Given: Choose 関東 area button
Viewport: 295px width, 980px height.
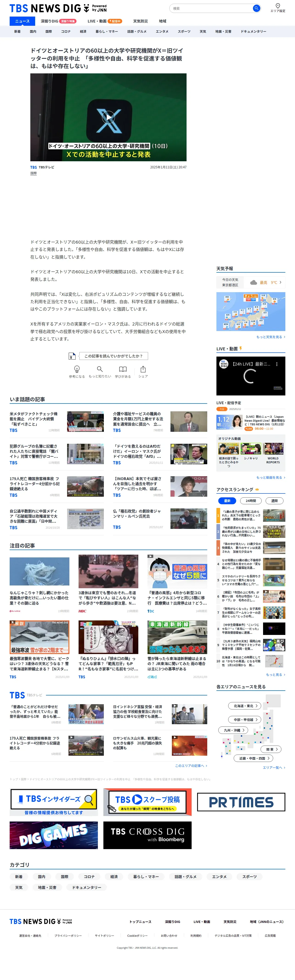Looking at the screenshot, I should coord(271,749).
